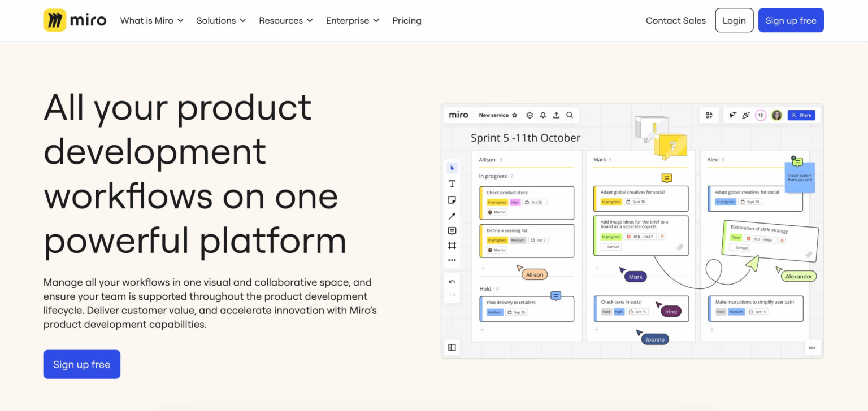Click the blue sticky note on the board
The height and width of the screenshot is (411, 868).
coord(800,178)
